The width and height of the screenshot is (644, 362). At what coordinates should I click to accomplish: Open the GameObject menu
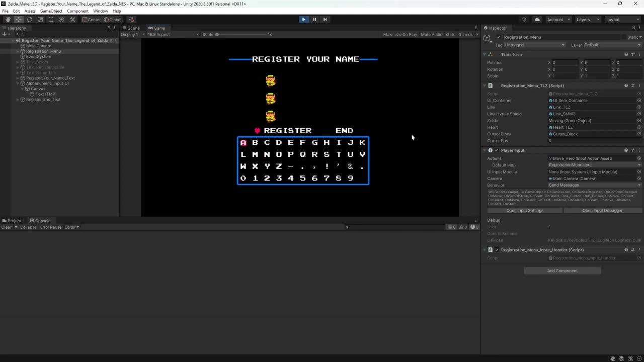tap(51, 11)
